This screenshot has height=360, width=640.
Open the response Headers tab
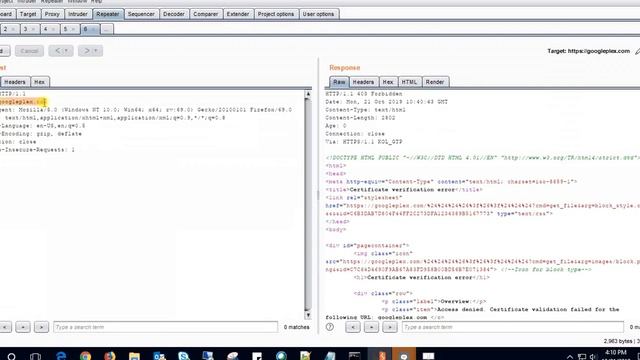click(x=363, y=82)
